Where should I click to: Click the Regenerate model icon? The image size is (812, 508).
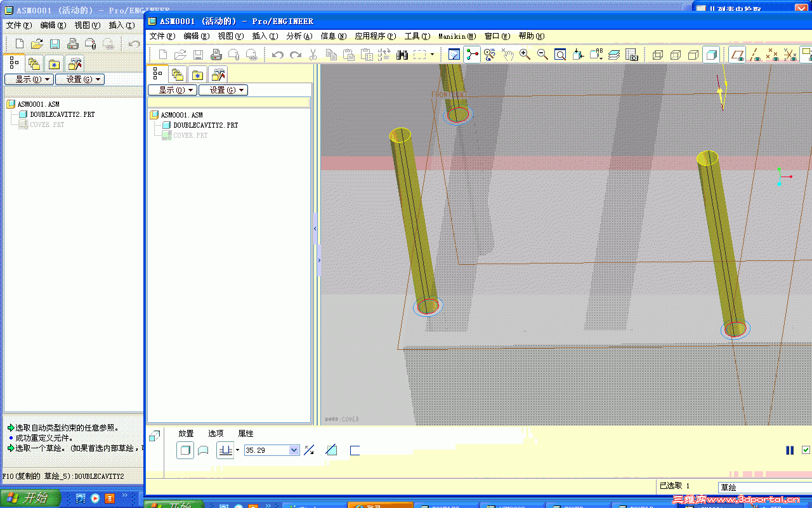click(x=384, y=55)
